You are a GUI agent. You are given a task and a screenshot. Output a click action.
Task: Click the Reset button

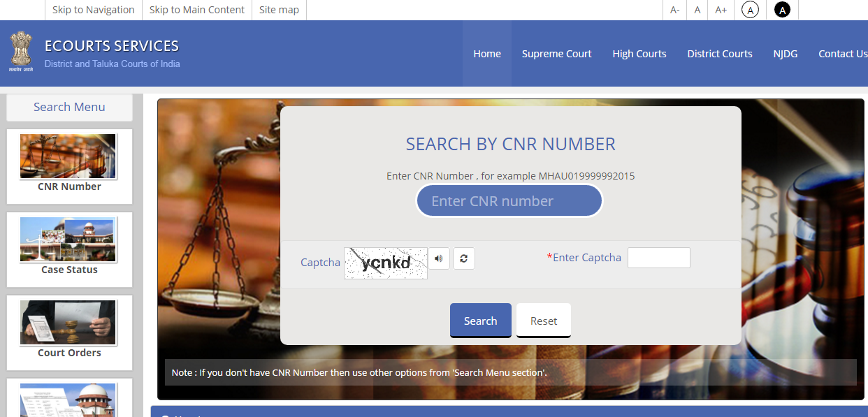tap(544, 321)
